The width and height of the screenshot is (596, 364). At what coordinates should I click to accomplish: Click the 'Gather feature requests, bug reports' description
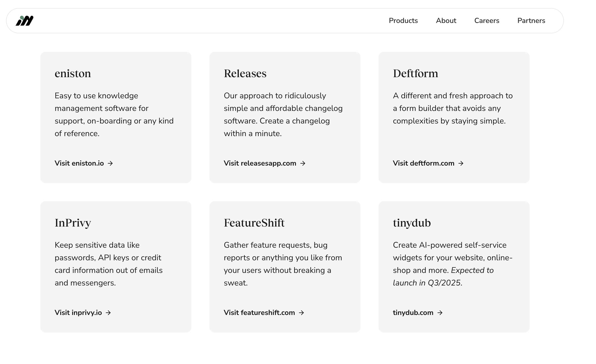[283, 264]
